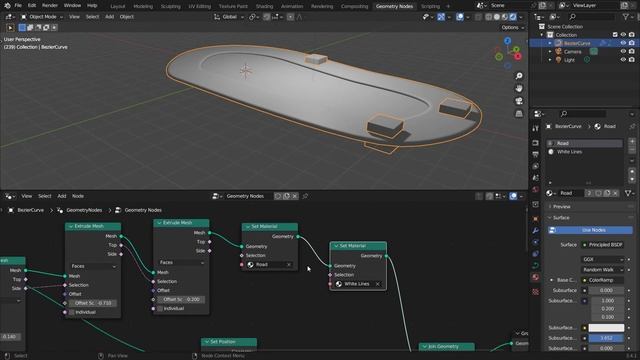Toggle perspective/orthographic grid icon
The width and height of the screenshot is (640, 360).
(519, 113)
